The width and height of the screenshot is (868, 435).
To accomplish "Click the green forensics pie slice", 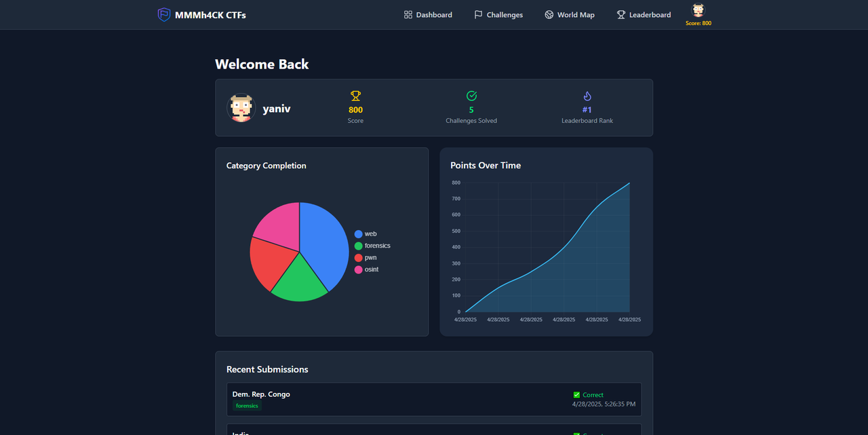I will point(298,280).
